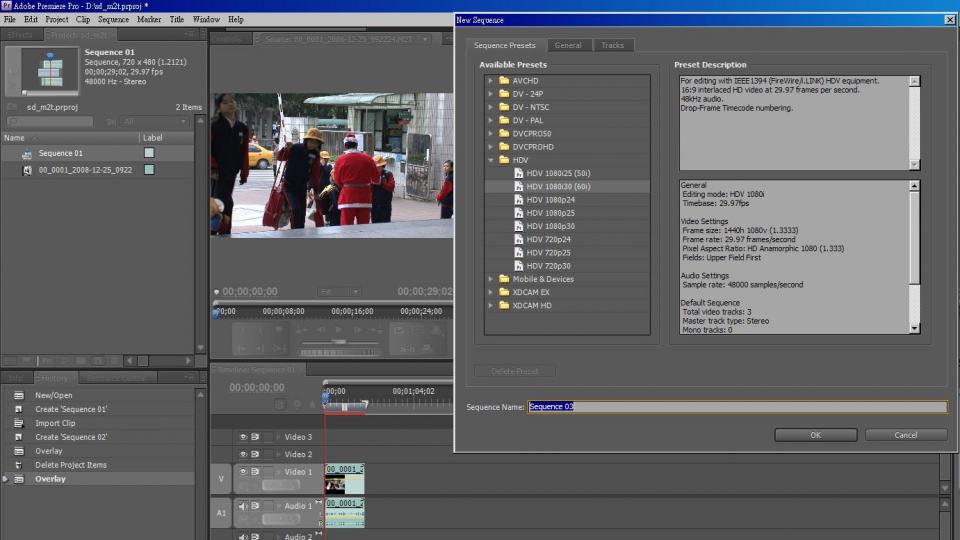960x540 pixels.
Task: Switch to the General tab
Action: 567,45
